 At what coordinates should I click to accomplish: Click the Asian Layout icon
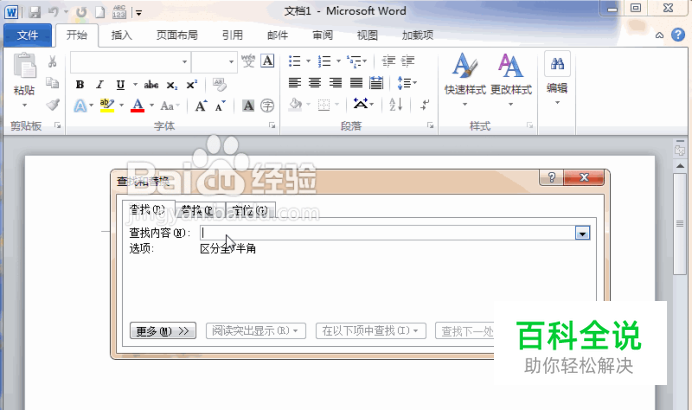tap(361, 104)
